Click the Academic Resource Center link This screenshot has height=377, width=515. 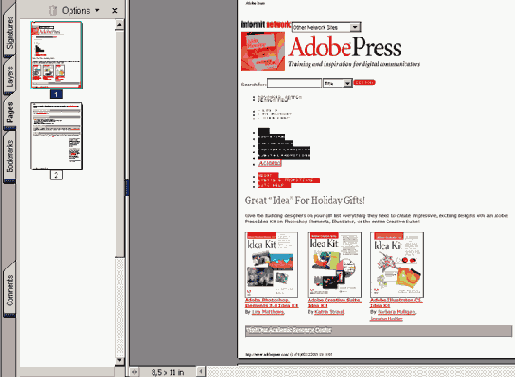click(x=289, y=330)
